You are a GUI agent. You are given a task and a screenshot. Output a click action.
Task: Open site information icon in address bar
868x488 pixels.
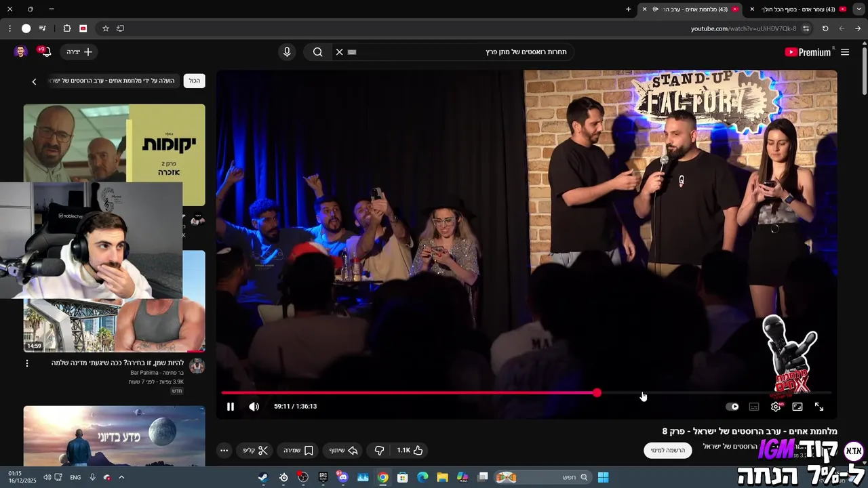click(806, 28)
